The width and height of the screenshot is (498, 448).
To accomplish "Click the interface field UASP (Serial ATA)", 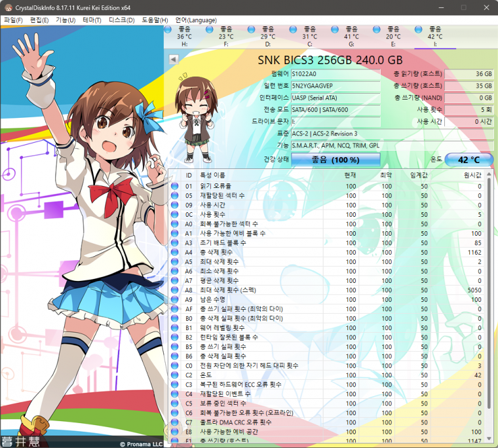I will [x=335, y=98].
